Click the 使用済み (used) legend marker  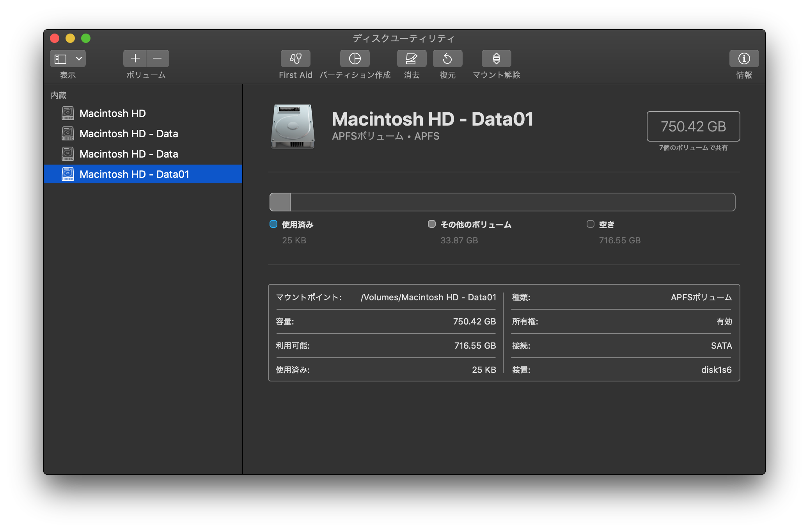273,224
